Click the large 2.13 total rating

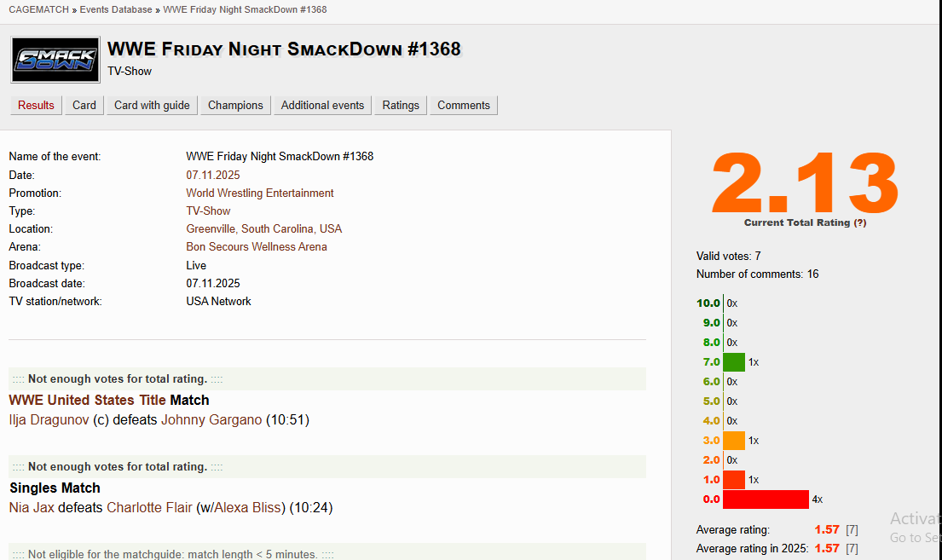tap(805, 182)
